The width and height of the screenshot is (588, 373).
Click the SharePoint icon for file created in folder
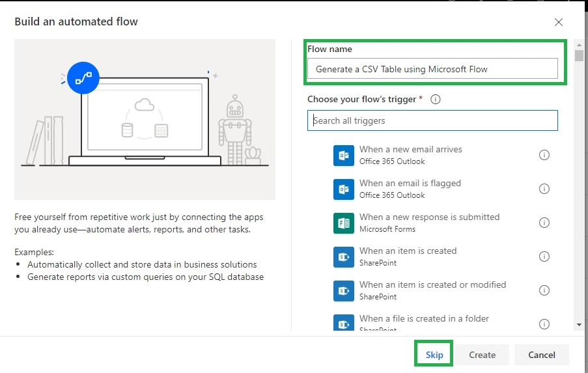click(x=344, y=322)
